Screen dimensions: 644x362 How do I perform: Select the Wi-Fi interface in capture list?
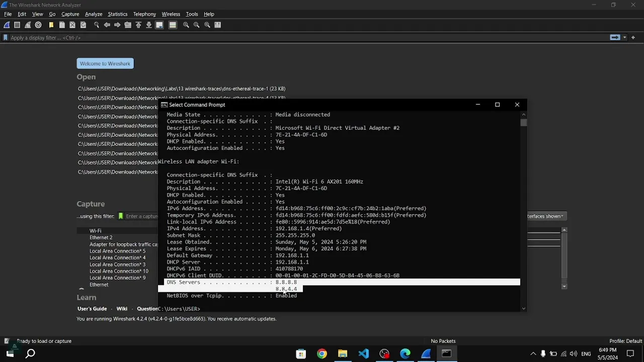point(95,231)
